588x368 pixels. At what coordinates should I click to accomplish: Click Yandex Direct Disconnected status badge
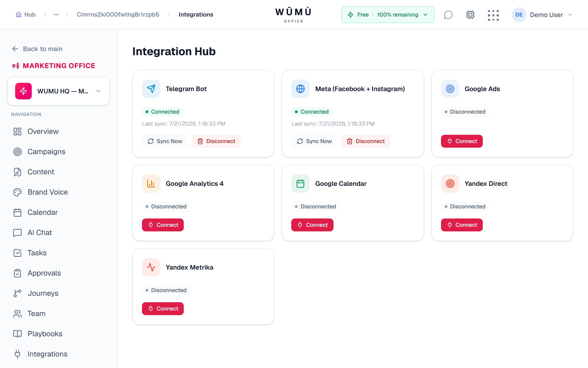click(465, 206)
